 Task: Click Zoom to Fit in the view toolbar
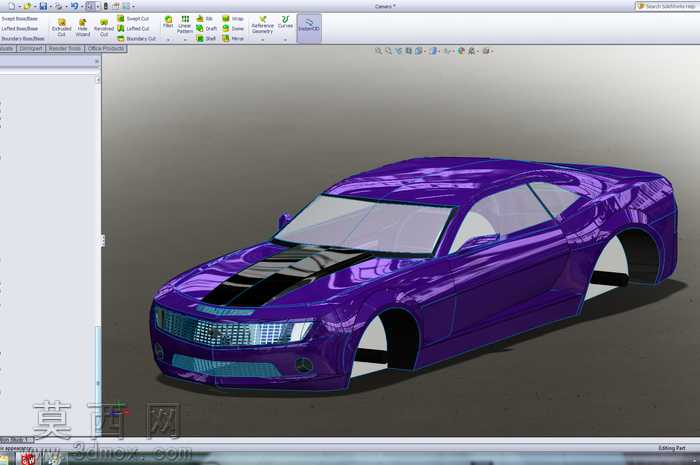click(x=379, y=51)
